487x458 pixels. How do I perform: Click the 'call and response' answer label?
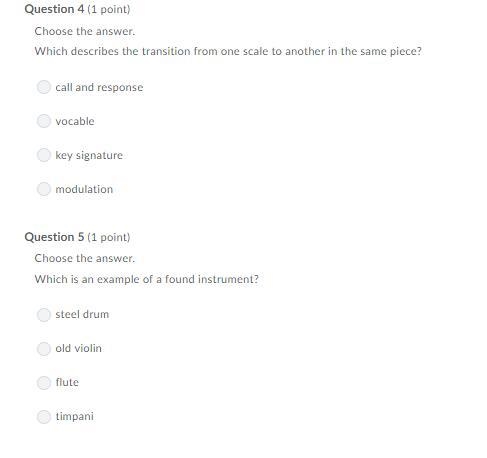tap(99, 87)
